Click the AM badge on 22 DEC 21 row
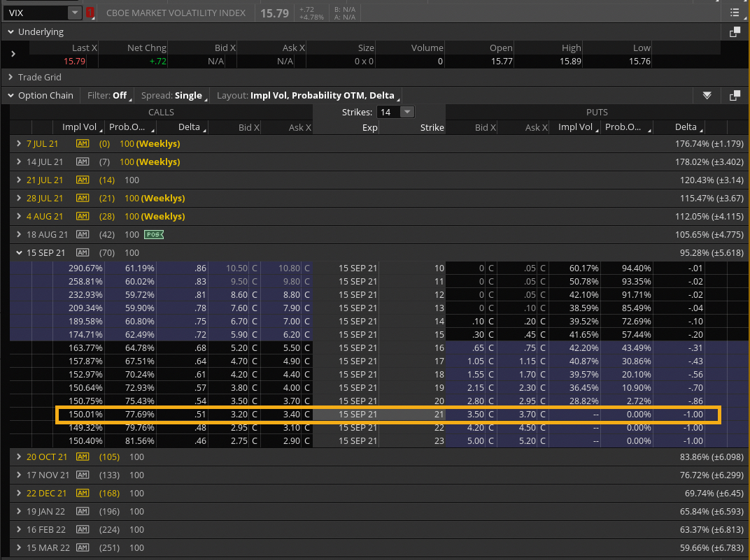Screen dimensions: 750x560 tap(83, 493)
